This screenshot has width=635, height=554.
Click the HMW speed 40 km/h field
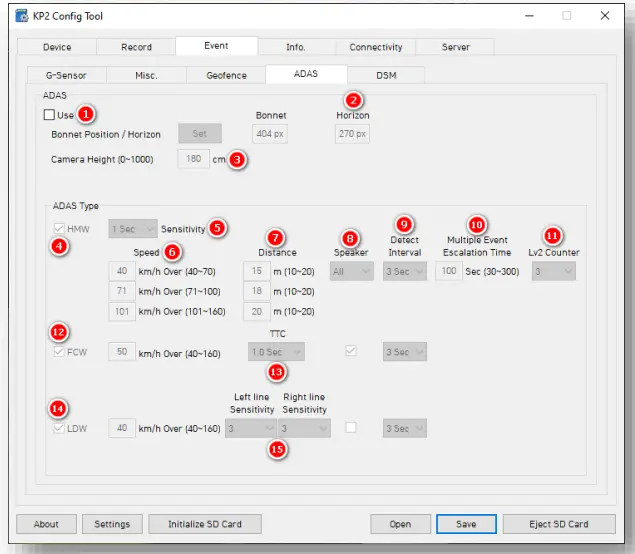click(x=122, y=271)
